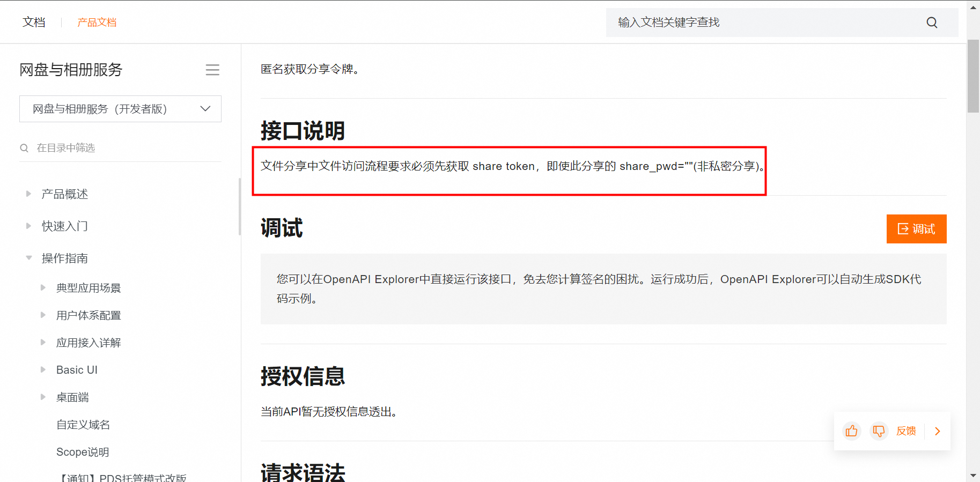980x482 pixels.
Task: Expand the 典型应用场景 node
Action: [43, 287]
